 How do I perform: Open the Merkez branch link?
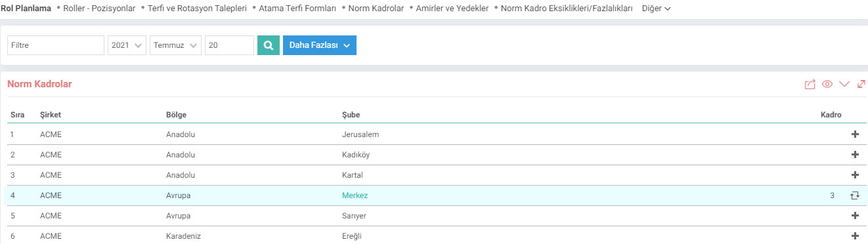tap(355, 195)
